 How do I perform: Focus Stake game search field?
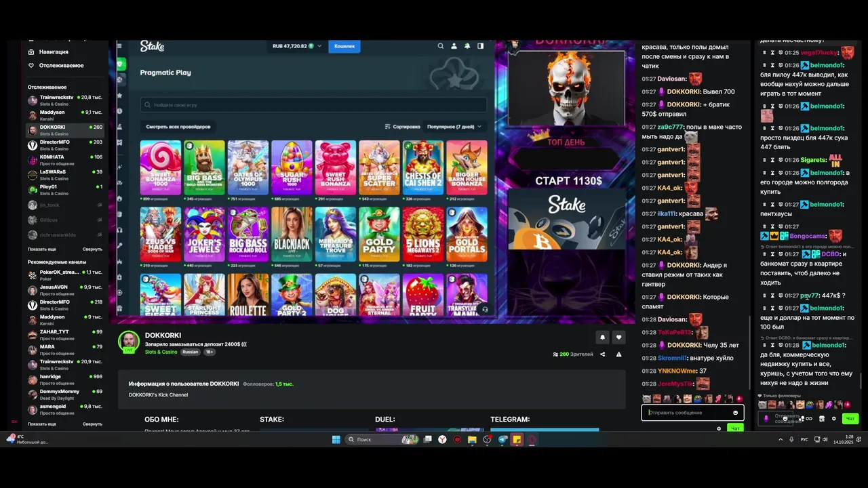[x=313, y=105]
